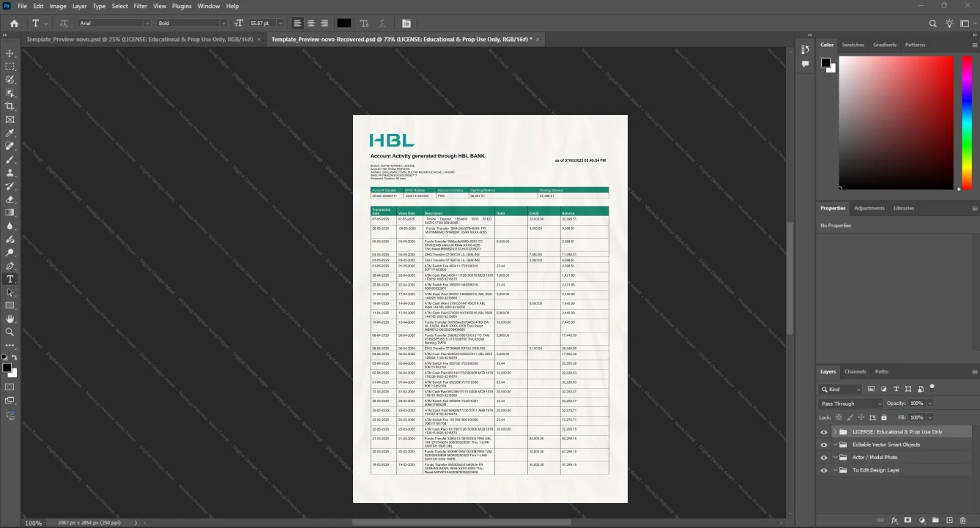The width and height of the screenshot is (980, 528).
Task: Create new fill or adjustment layer
Action: pos(922,520)
